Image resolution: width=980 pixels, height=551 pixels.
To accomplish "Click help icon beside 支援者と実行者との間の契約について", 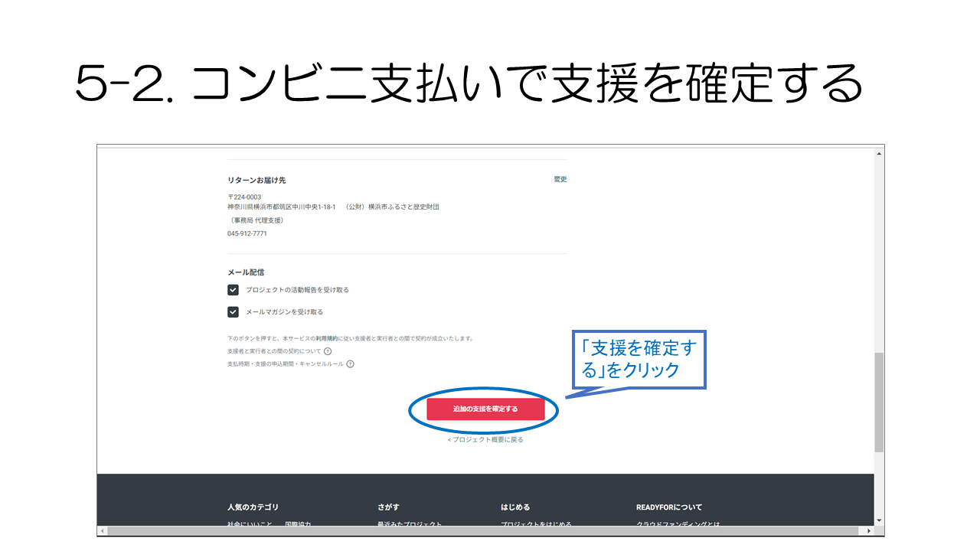I will point(328,350).
